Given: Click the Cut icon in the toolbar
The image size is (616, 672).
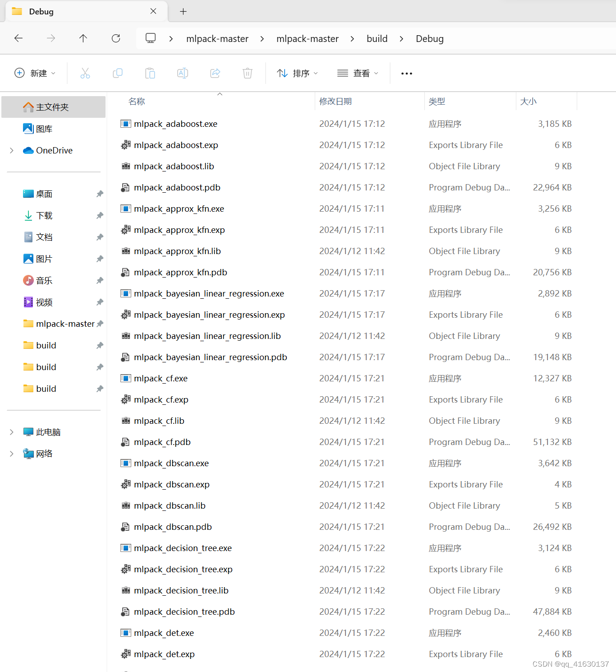Looking at the screenshot, I should [85, 73].
